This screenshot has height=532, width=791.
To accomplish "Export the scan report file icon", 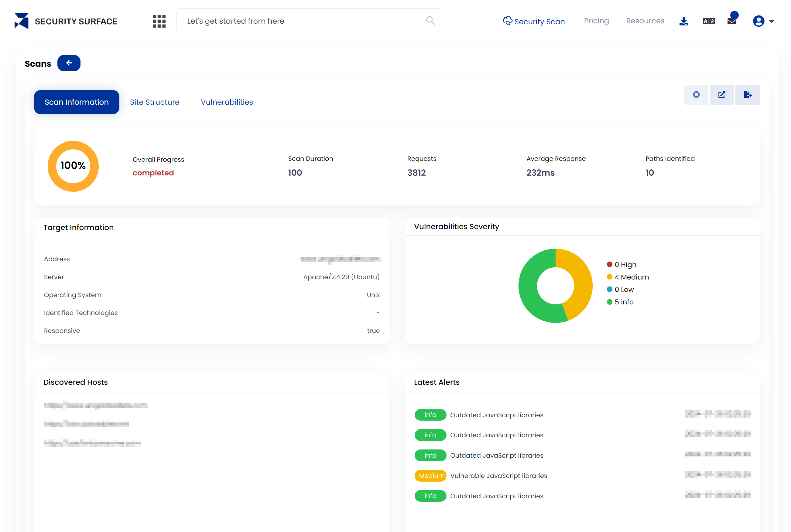I will [x=748, y=95].
